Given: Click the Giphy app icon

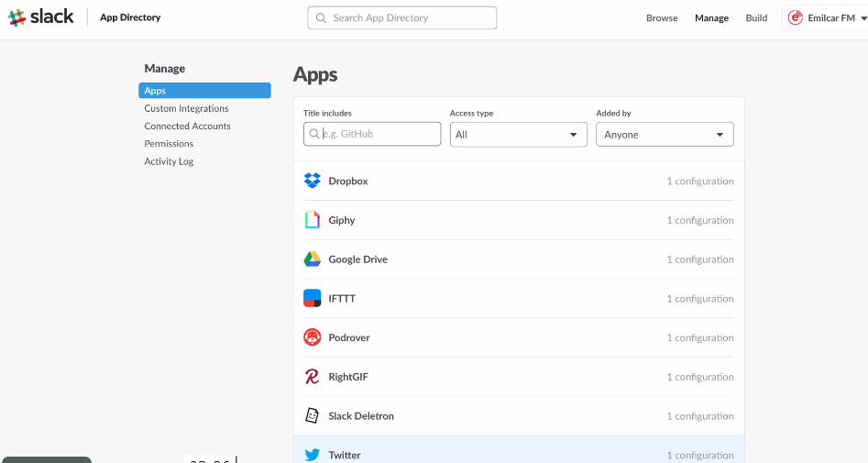Looking at the screenshot, I should coord(312,220).
